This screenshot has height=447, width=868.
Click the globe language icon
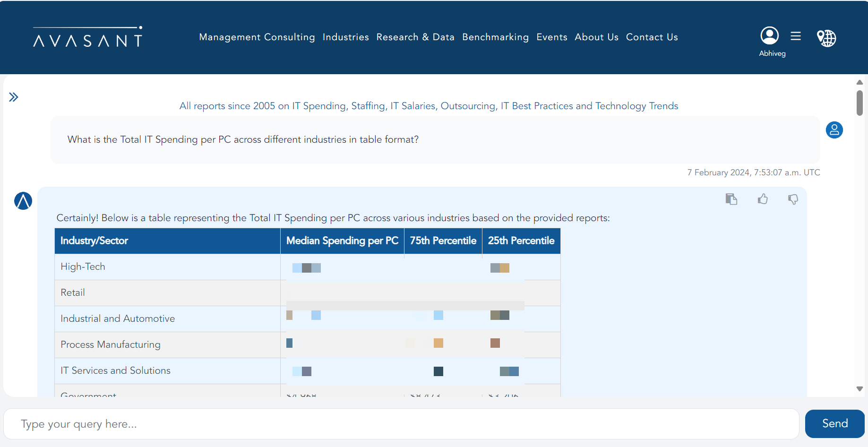coord(826,38)
